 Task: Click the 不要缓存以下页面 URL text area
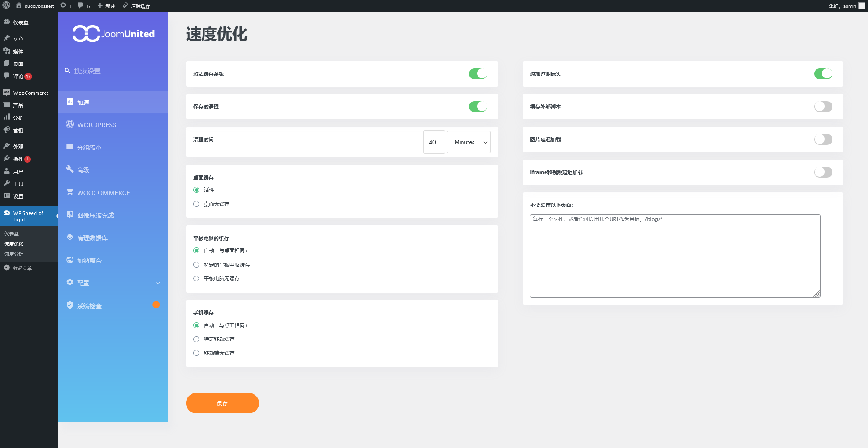pyautogui.click(x=675, y=256)
